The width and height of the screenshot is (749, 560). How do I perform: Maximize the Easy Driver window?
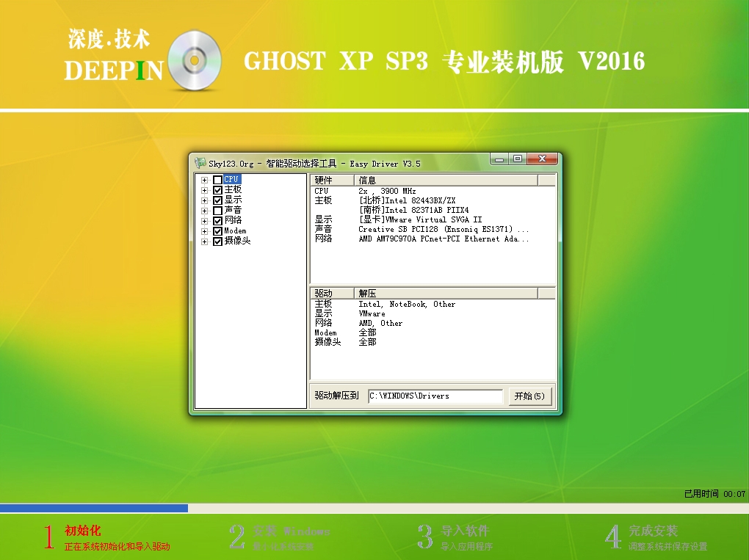(x=518, y=159)
